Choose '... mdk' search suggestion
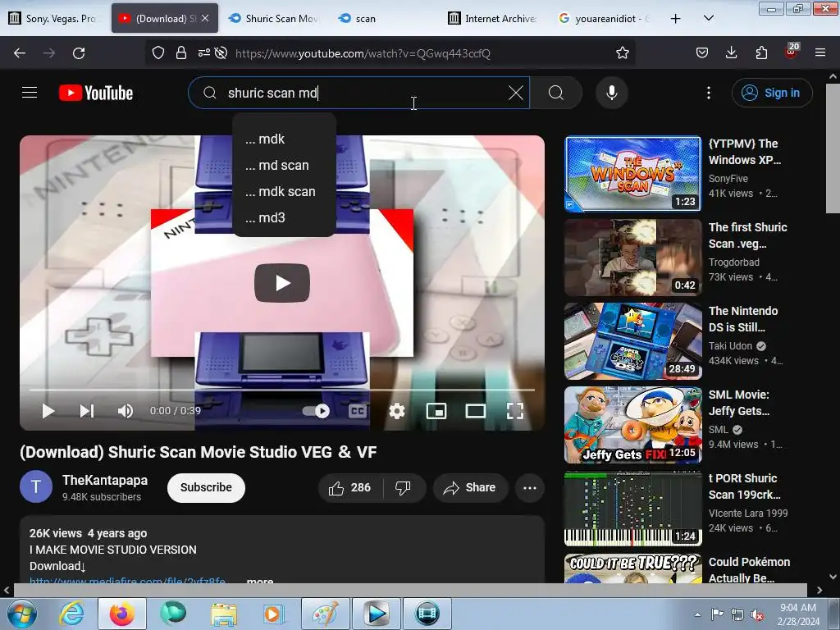840x630 pixels. [x=285, y=139]
